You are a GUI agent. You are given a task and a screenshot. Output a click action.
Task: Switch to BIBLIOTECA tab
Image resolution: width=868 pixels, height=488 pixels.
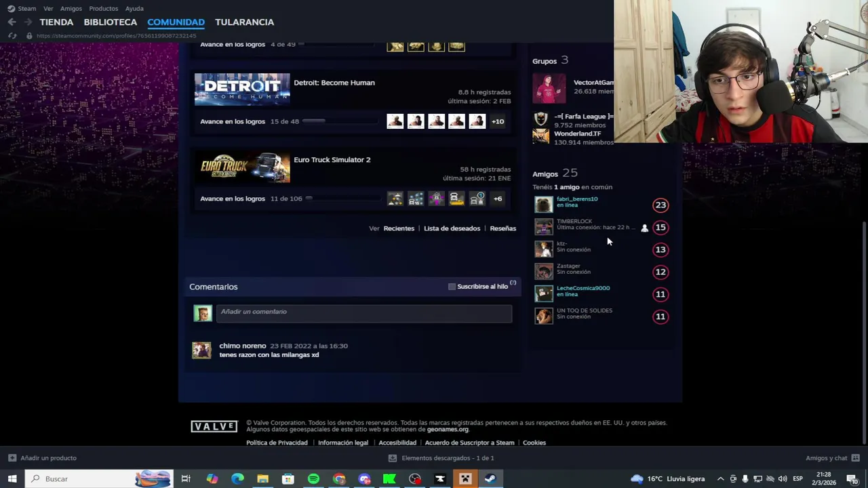click(x=111, y=22)
